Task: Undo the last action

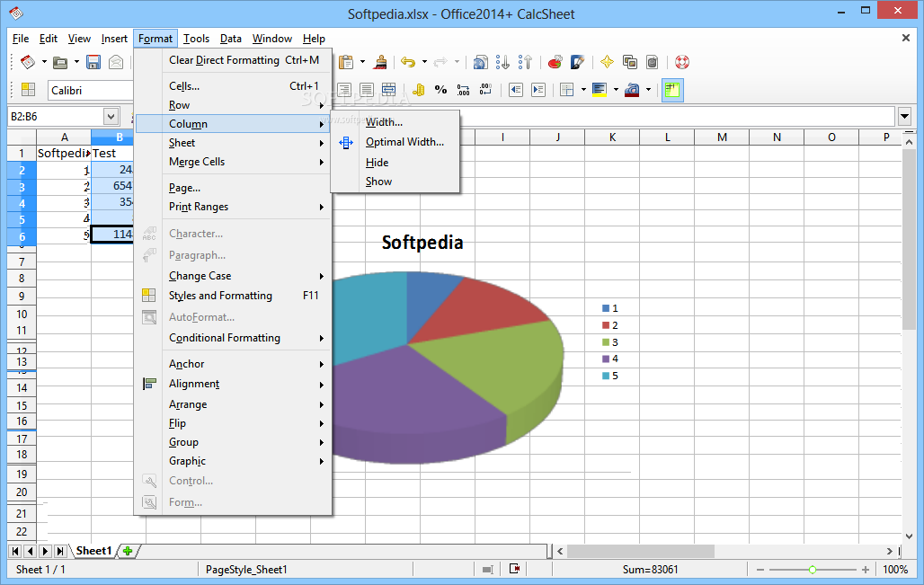Action: pyautogui.click(x=408, y=62)
